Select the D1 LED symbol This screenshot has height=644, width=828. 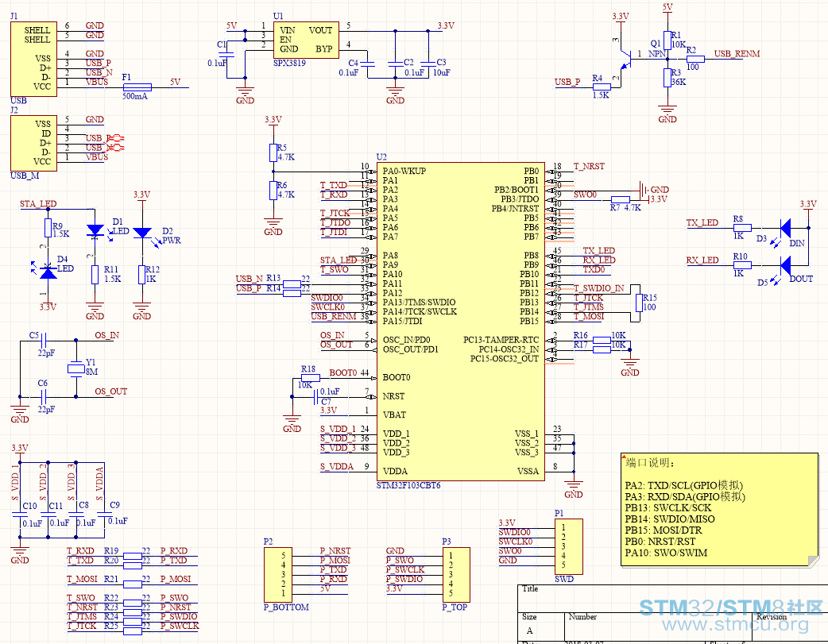click(95, 230)
